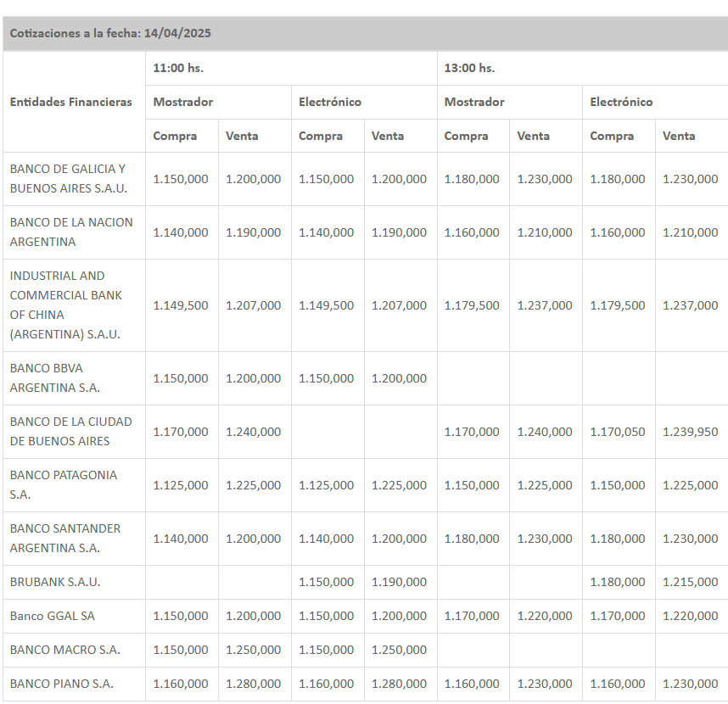Click Galicia 13:00 Mostrador Venta 1.230,000

coord(545,179)
